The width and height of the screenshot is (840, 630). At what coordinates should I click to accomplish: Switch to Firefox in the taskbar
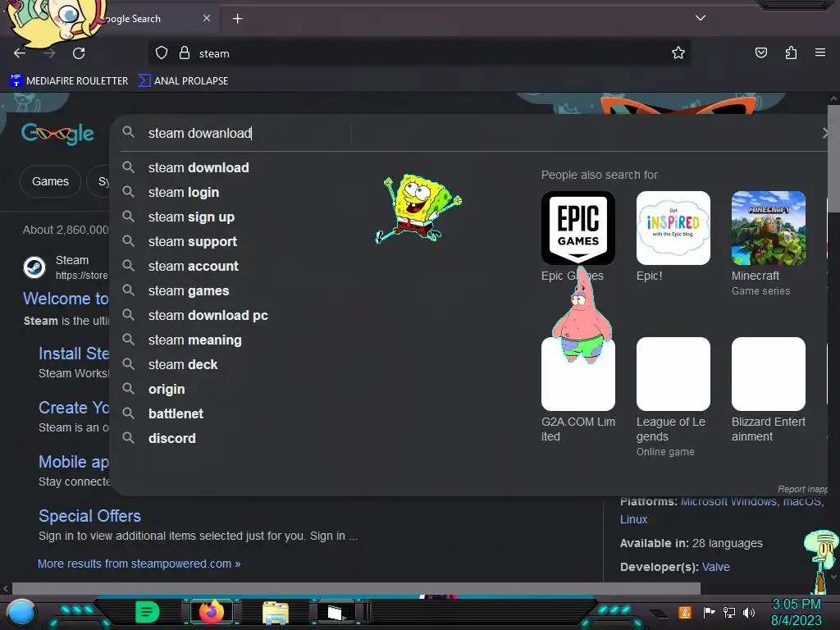pyautogui.click(x=211, y=612)
